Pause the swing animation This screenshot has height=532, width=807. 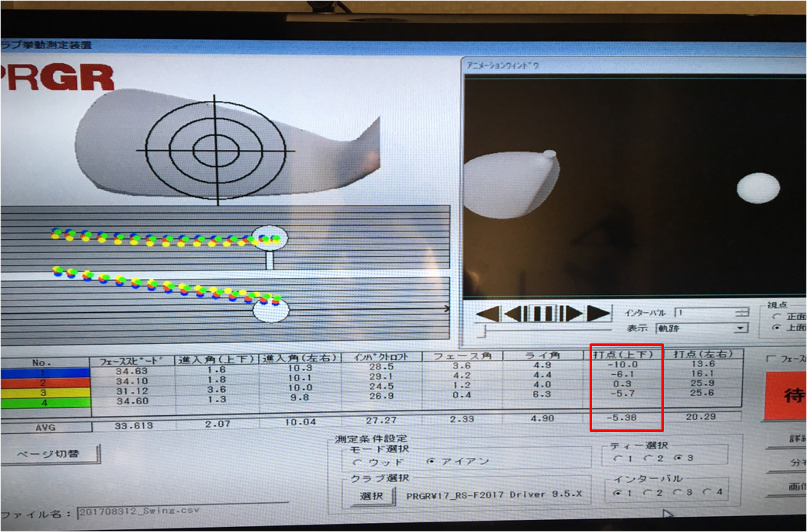544,314
